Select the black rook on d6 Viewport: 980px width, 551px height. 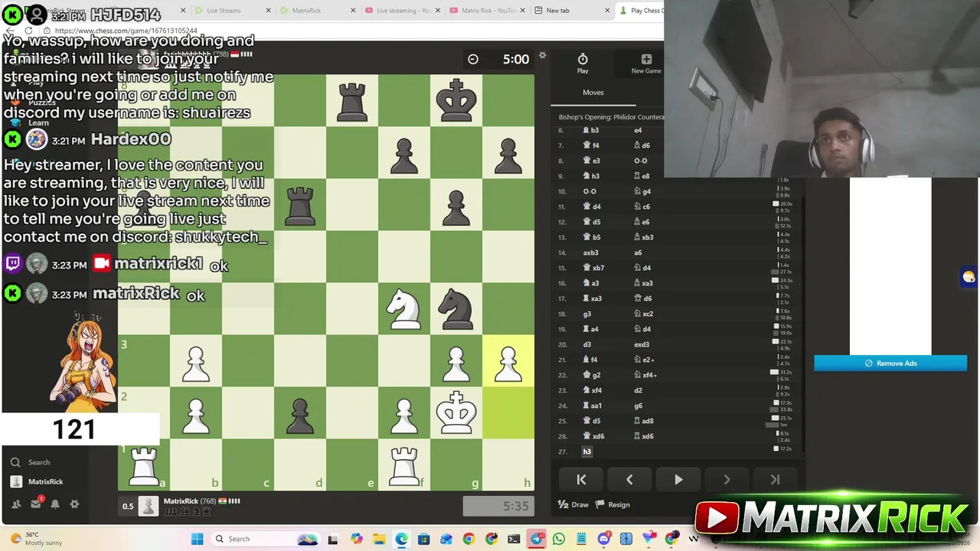tap(300, 205)
